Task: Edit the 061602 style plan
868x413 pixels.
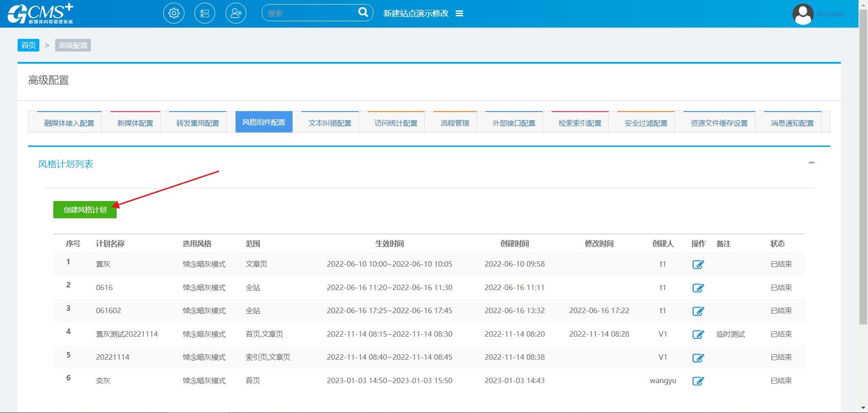Action: (x=698, y=311)
